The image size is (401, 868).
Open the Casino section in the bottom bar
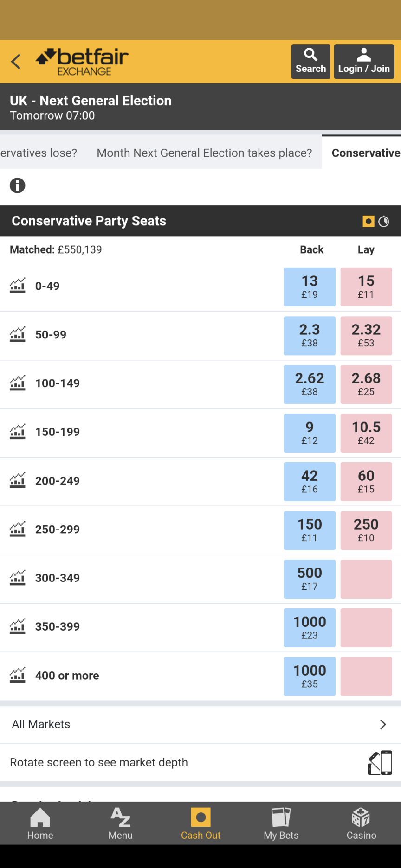click(x=361, y=823)
